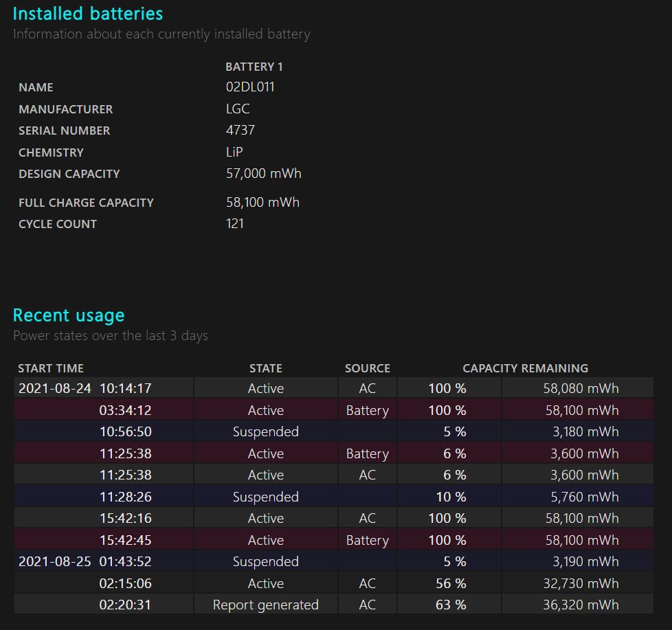Select the battery name 02DL011
The width and height of the screenshot is (672, 630).
pos(250,87)
